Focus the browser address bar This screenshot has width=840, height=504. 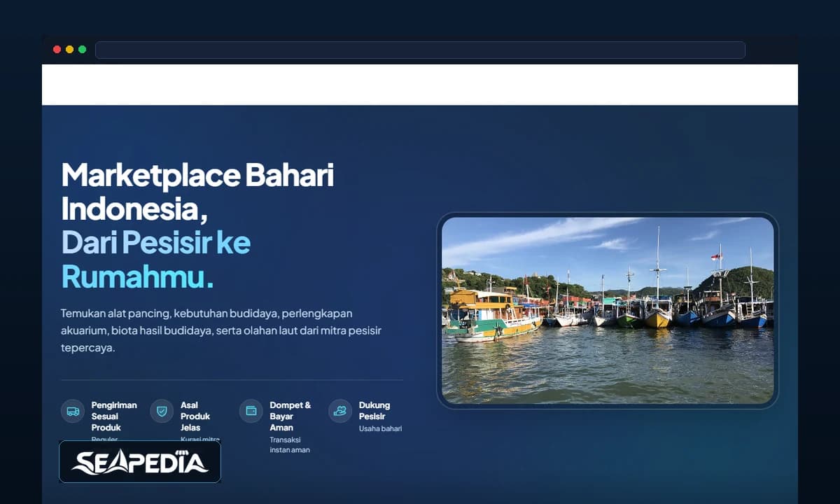(420, 50)
